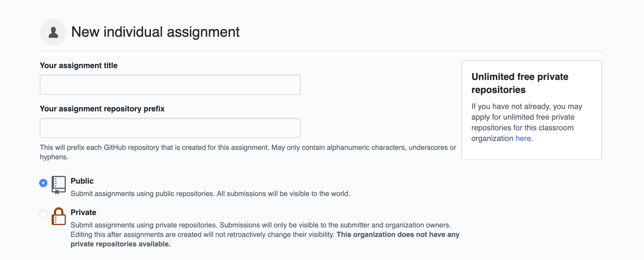Click the person avatar icon in the header

pyautogui.click(x=53, y=32)
